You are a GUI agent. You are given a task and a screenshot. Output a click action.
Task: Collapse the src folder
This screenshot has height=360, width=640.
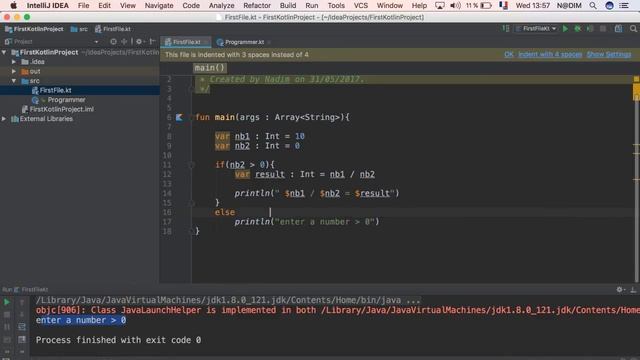pos(14,81)
